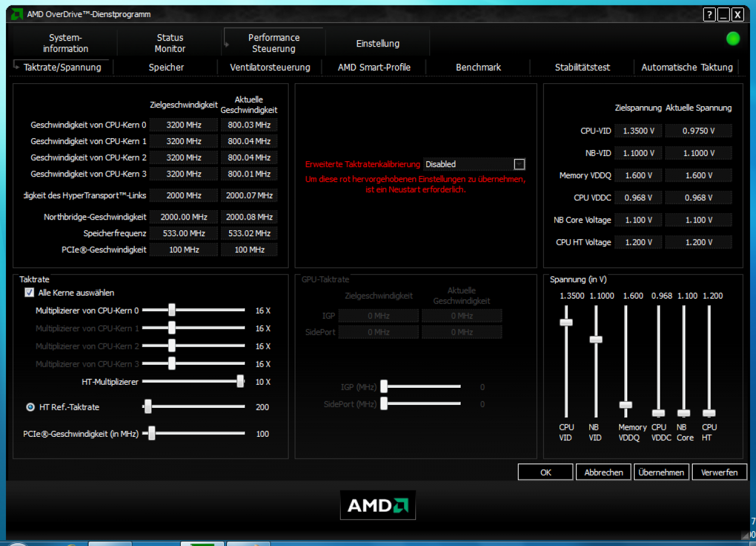This screenshot has height=546, width=756.
Task: Switch to the Speicher subtab
Action: click(166, 67)
